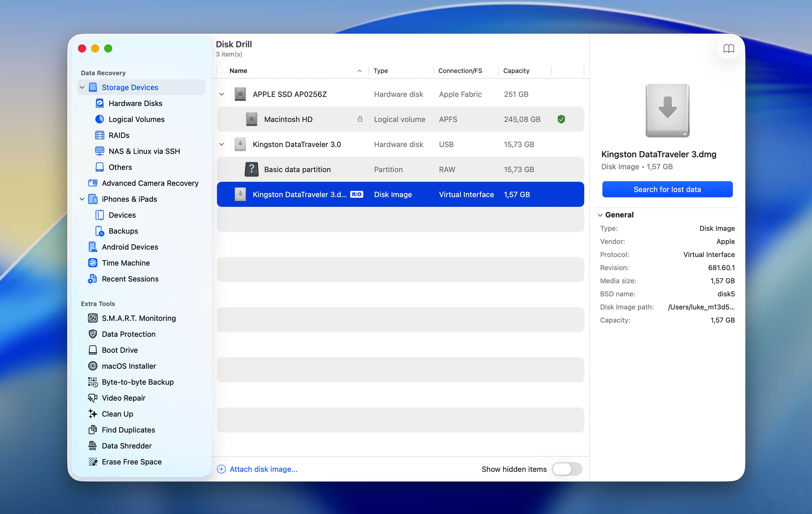Click the Vendor value Apple
Viewport: 812px width, 514px height.
tap(725, 241)
